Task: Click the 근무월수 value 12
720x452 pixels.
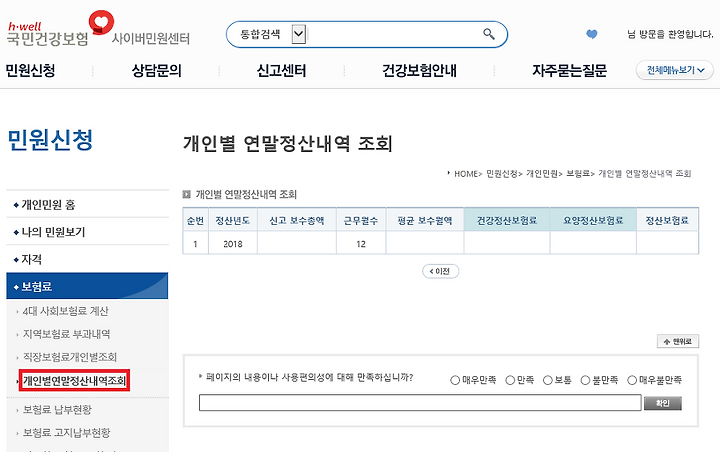Action: tap(361, 244)
